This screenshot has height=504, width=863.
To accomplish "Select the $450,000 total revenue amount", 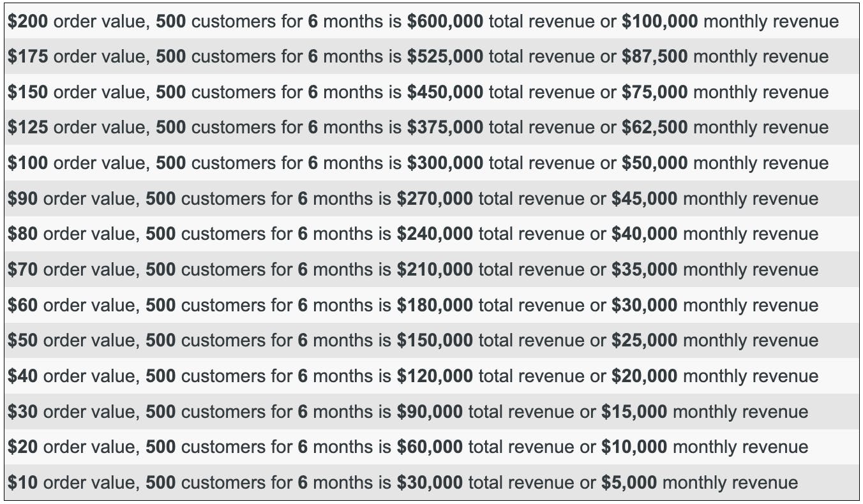I will click(445, 92).
